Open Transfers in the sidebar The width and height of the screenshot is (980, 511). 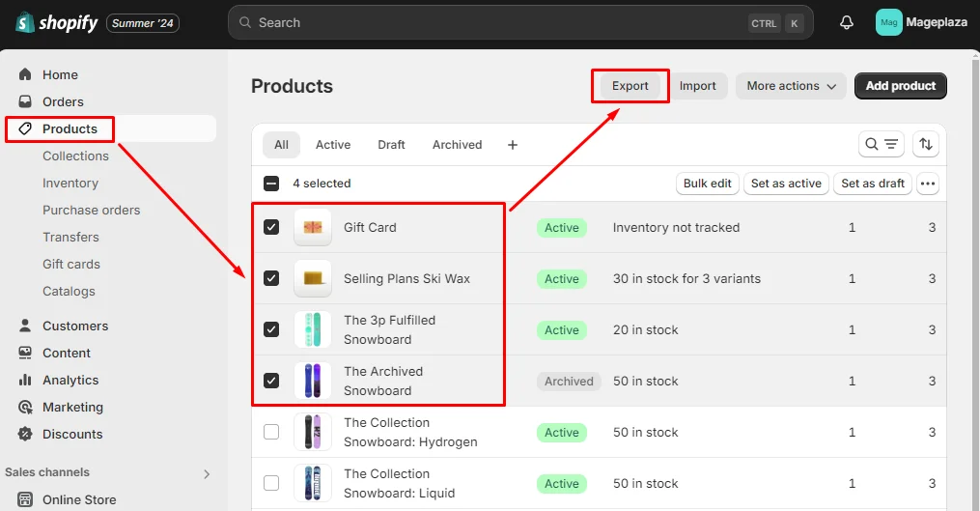coord(70,237)
